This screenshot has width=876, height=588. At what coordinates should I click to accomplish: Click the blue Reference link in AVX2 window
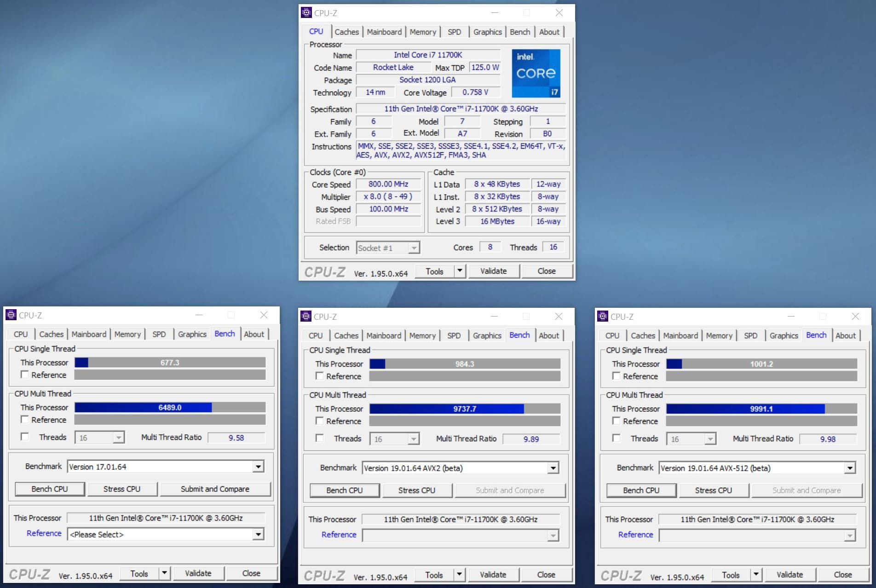pyautogui.click(x=339, y=535)
